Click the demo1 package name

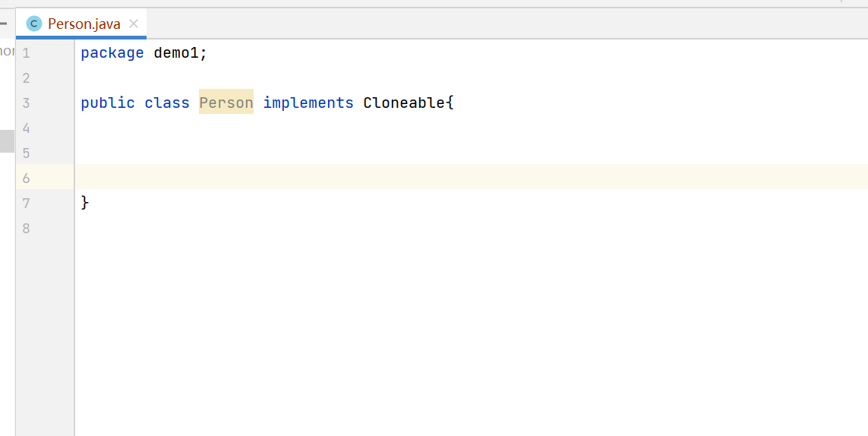click(176, 53)
